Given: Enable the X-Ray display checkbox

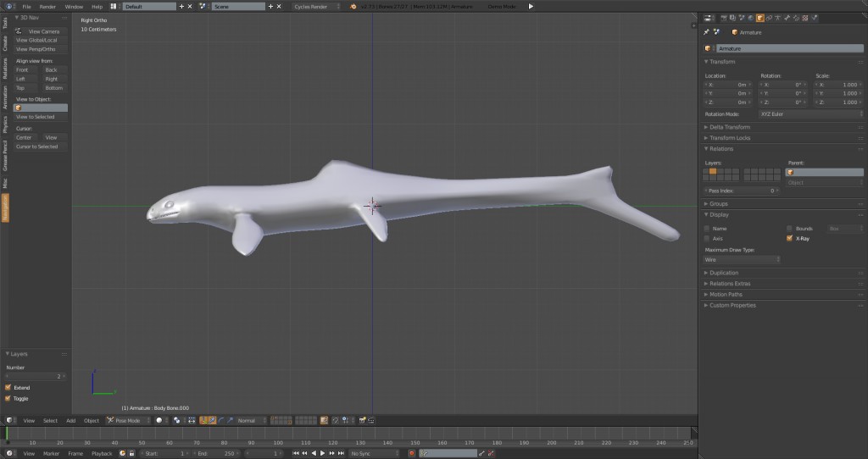Looking at the screenshot, I should [789, 238].
